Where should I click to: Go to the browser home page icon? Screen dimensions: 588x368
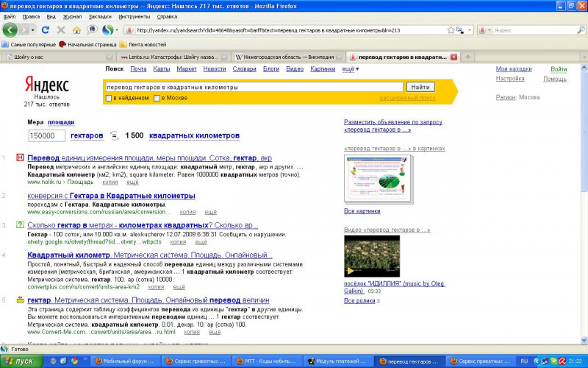[x=76, y=30]
